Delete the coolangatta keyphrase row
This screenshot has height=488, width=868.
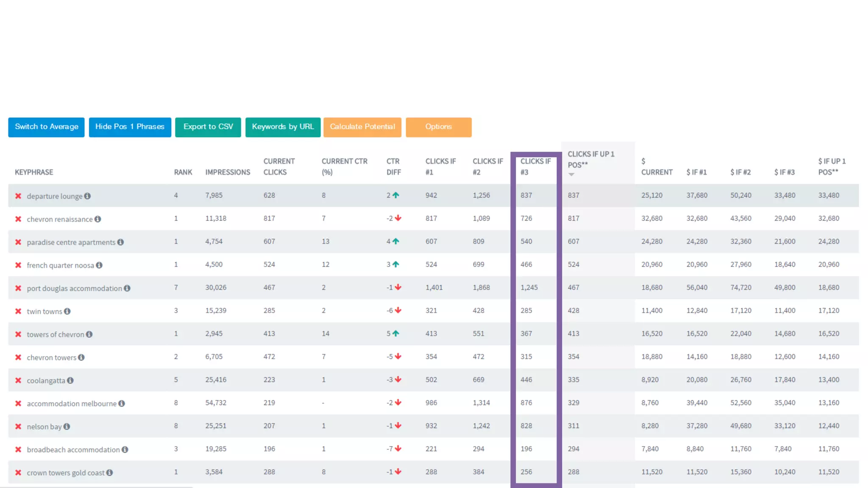click(18, 380)
